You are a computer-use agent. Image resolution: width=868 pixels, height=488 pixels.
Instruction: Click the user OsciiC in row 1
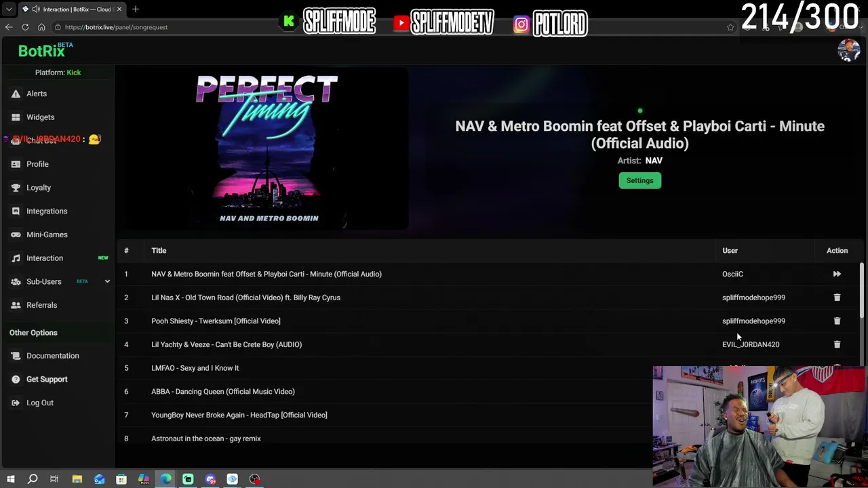[x=732, y=274]
